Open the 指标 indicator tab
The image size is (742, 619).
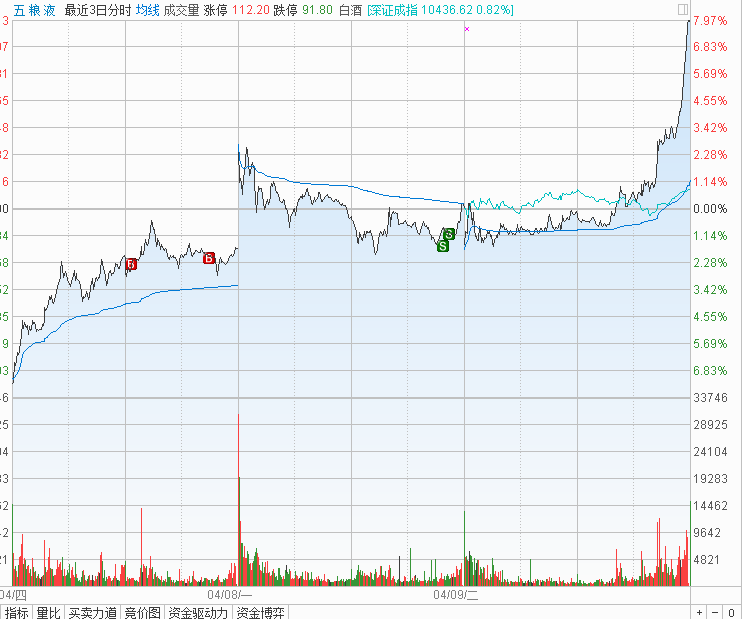16,612
